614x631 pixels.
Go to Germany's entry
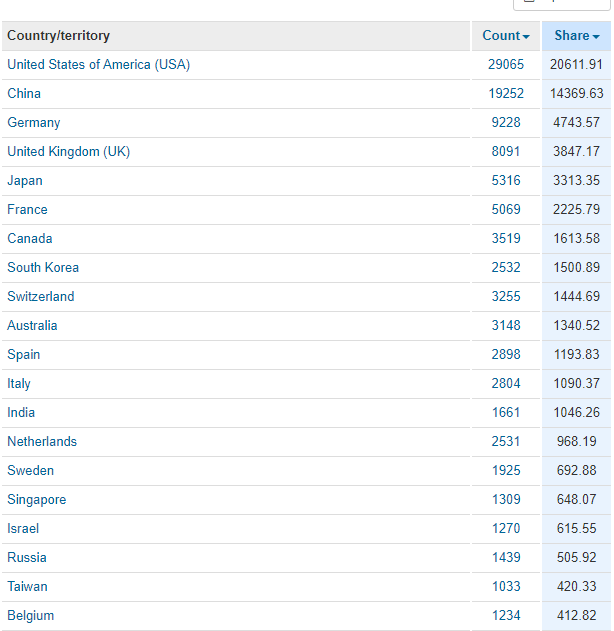34,123
